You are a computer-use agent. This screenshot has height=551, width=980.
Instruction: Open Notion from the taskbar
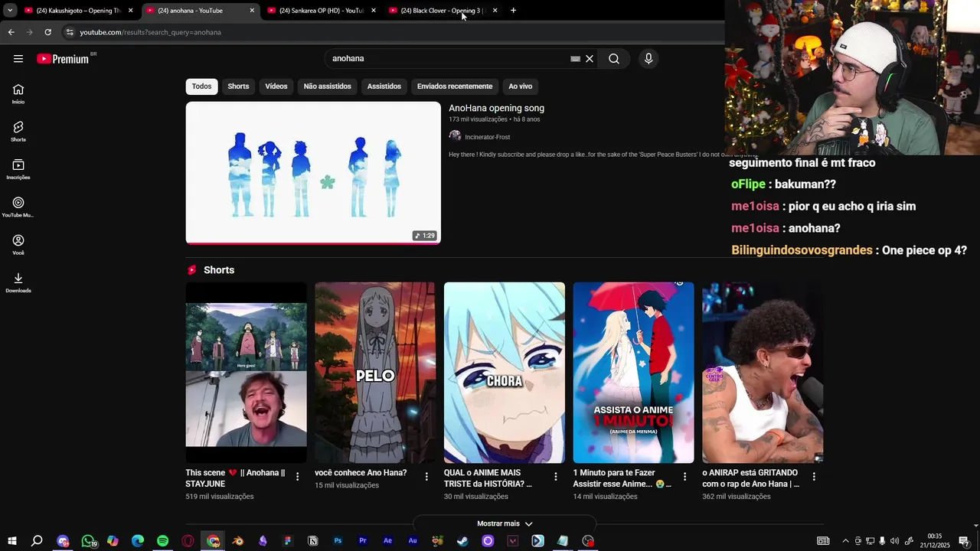point(312,541)
